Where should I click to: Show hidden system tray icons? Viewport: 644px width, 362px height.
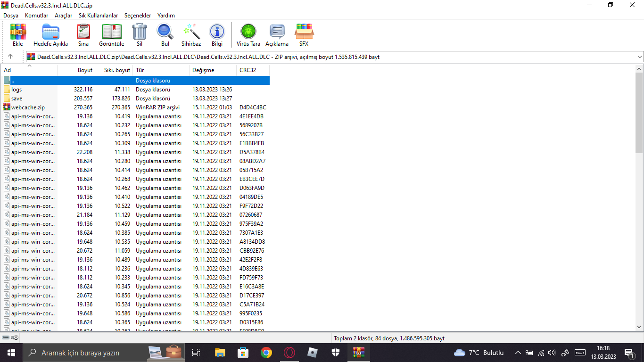click(x=518, y=353)
